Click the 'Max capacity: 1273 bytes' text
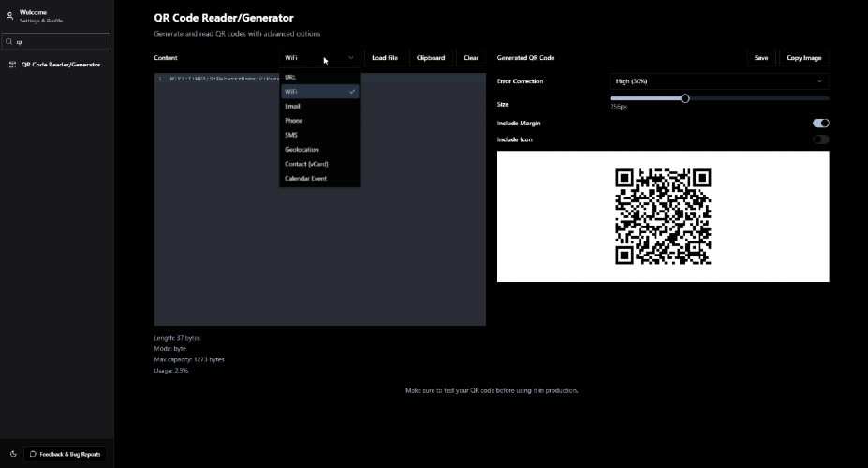868x468 pixels. (189, 359)
